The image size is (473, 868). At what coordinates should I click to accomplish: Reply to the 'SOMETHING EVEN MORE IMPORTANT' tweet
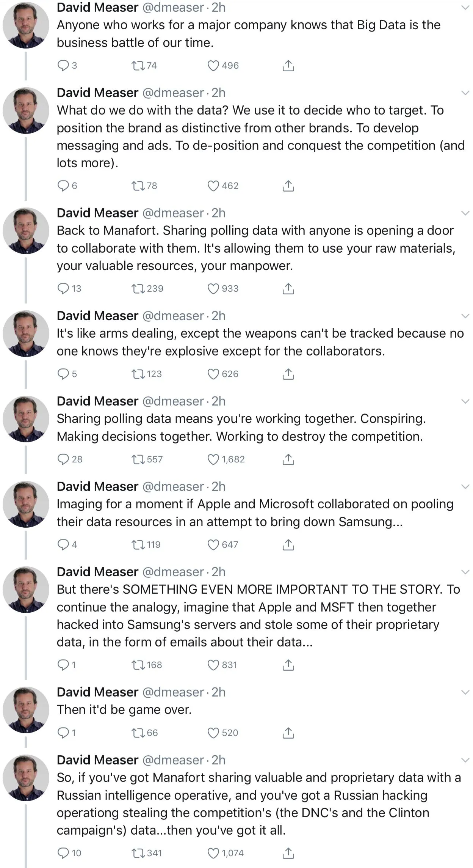click(x=63, y=665)
